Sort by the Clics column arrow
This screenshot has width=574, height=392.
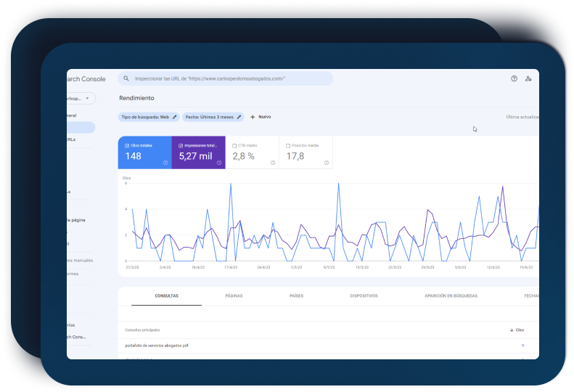pyautogui.click(x=512, y=330)
